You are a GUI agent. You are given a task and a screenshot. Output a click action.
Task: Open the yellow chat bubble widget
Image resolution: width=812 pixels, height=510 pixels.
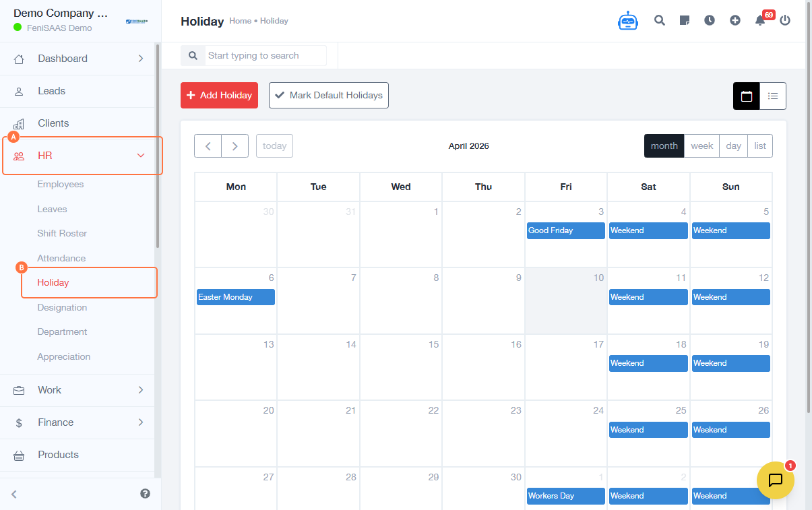(x=775, y=480)
